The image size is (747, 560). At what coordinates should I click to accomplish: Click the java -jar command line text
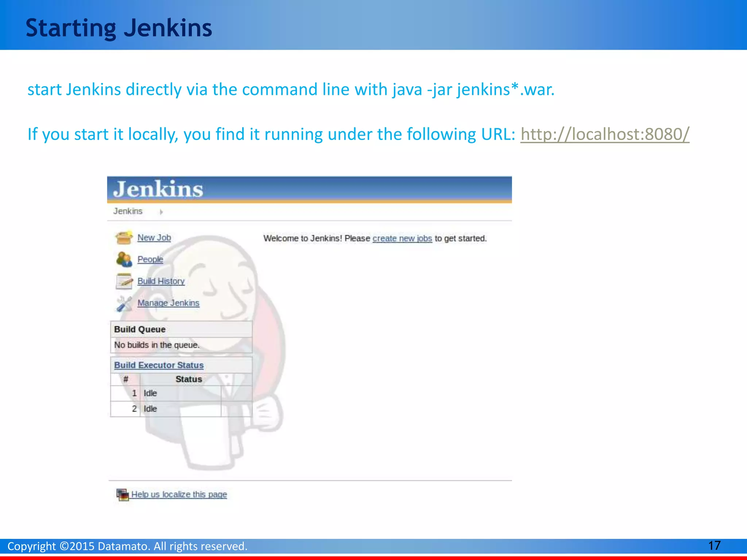point(473,90)
